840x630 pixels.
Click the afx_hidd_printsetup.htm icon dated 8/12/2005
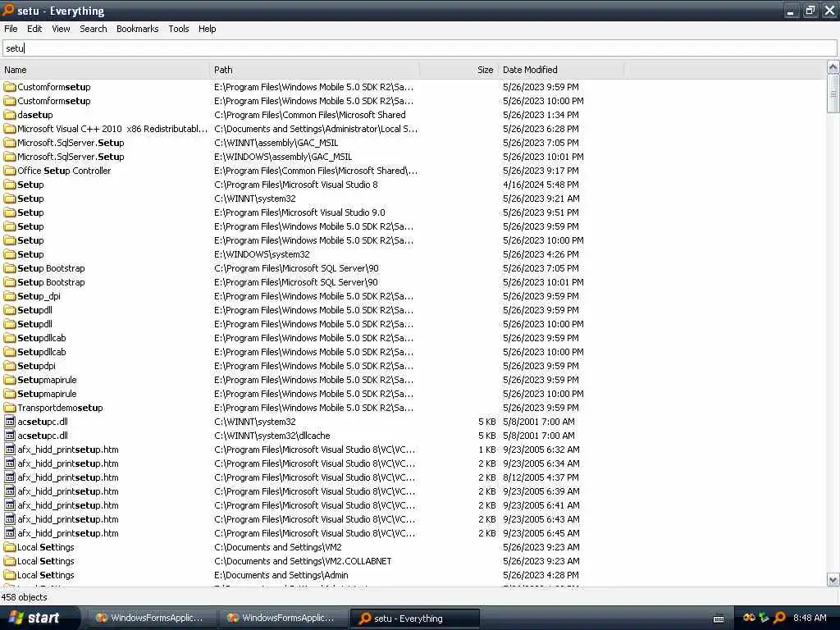coord(10,477)
